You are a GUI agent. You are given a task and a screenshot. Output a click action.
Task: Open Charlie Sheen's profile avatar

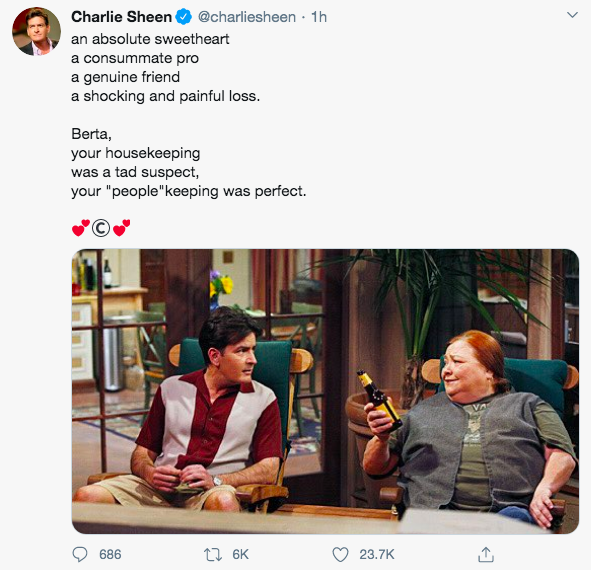(36, 32)
